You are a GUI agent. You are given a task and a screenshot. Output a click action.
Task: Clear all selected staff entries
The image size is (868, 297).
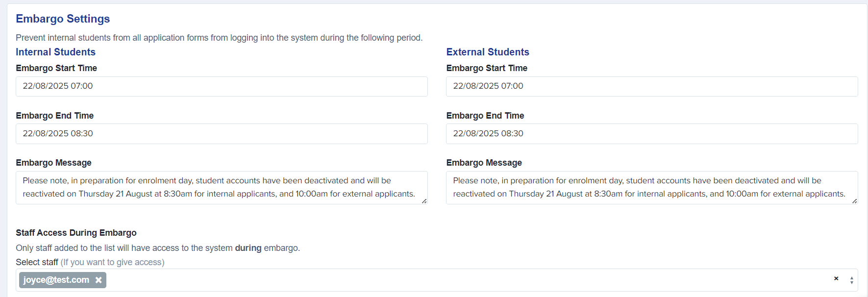pos(836,278)
